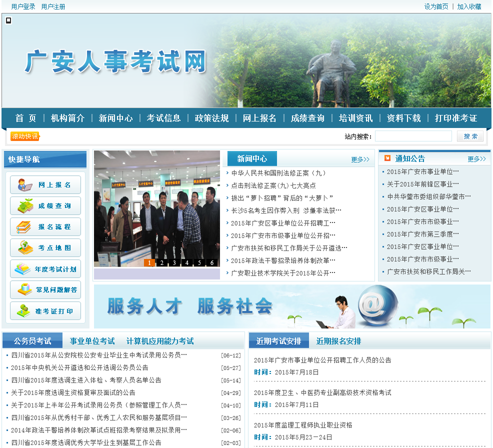
Task: Open the 用户注册 link
Action: coord(53,6)
